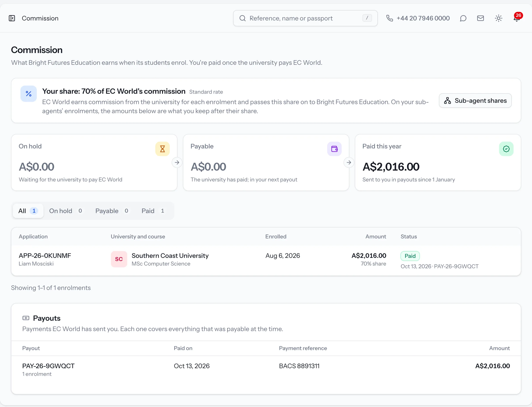The image size is (532, 407).
Task: Click the Paid this year A$2,016.00 total
Action: point(391,167)
